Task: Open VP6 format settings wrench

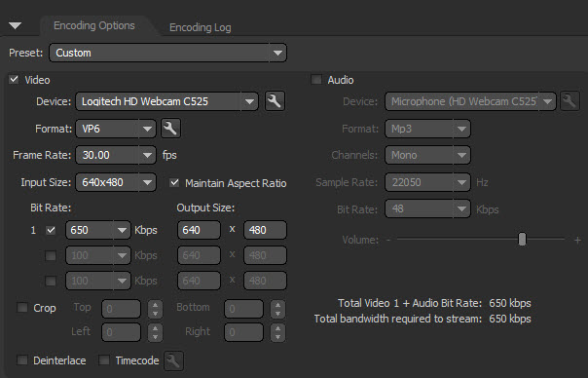Action: pos(170,129)
